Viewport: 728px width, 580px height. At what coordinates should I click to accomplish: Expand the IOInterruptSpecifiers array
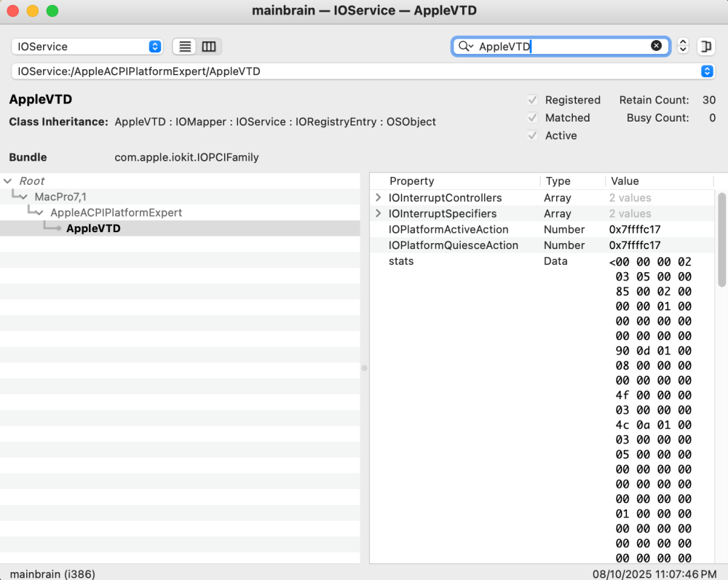pyautogui.click(x=378, y=213)
